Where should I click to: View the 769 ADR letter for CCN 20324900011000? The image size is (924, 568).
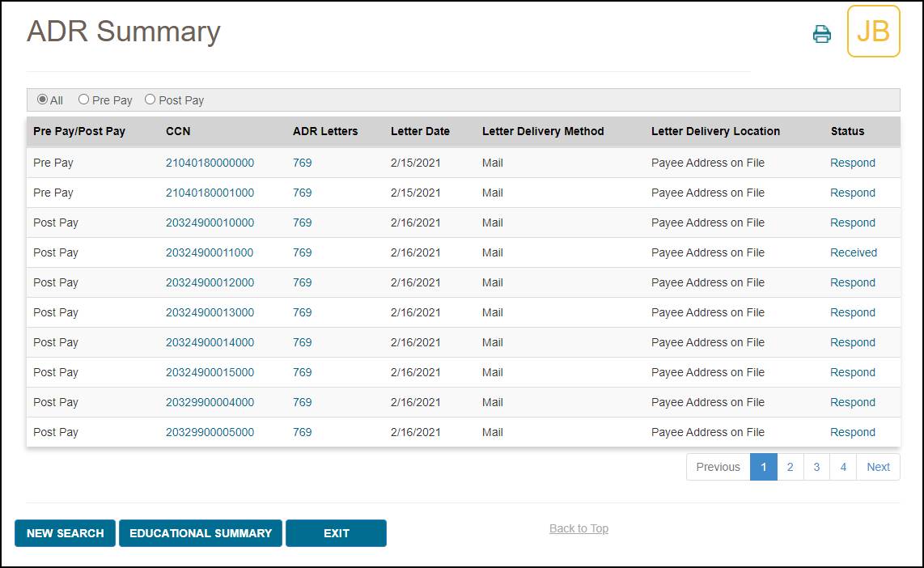pyautogui.click(x=302, y=252)
